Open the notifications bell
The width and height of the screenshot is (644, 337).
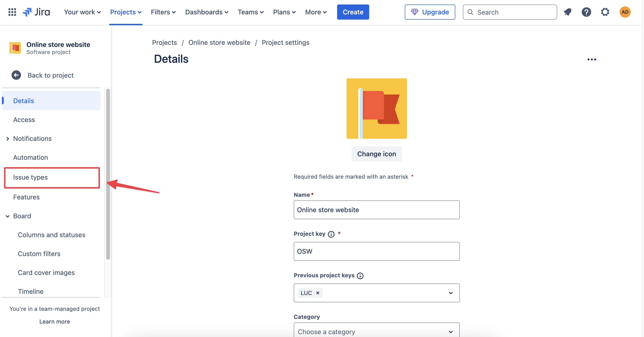(568, 12)
